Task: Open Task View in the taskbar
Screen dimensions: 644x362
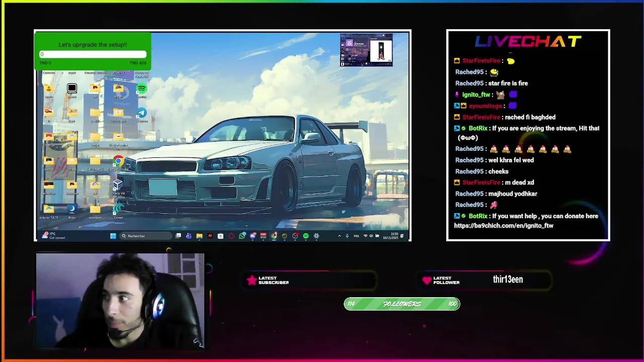Action: pyautogui.click(x=178, y=236)
